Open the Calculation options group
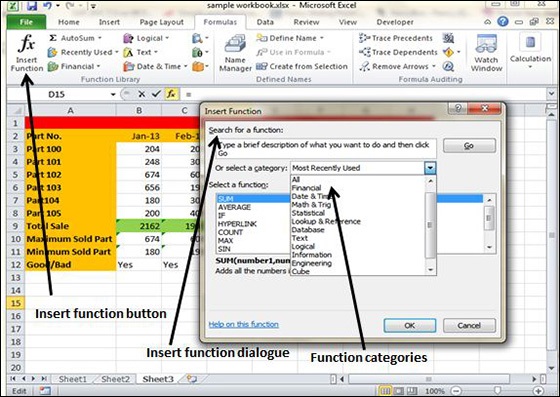 pos(530,52)
